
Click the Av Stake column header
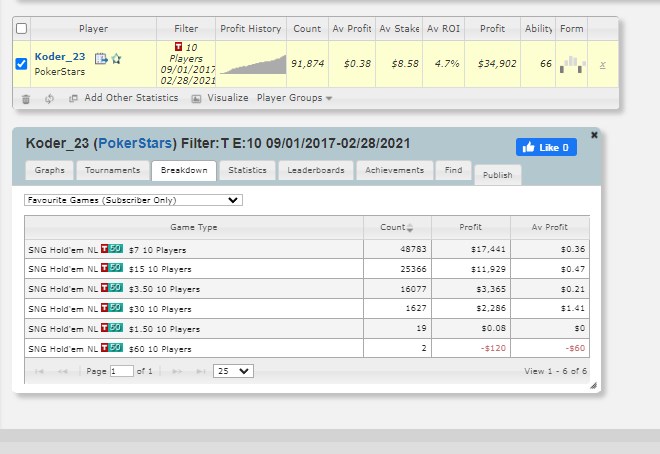point(399,29)
